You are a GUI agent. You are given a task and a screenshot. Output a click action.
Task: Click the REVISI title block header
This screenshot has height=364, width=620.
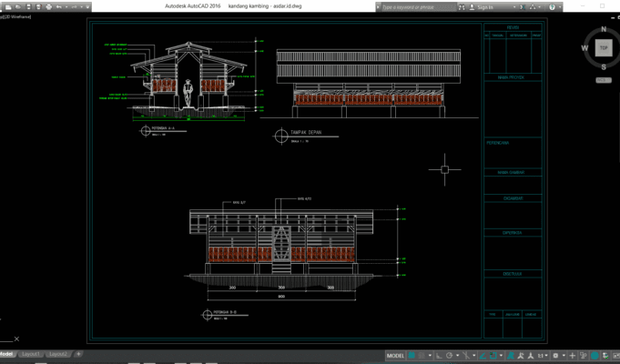pyautogui.click(x=513, y=27)
